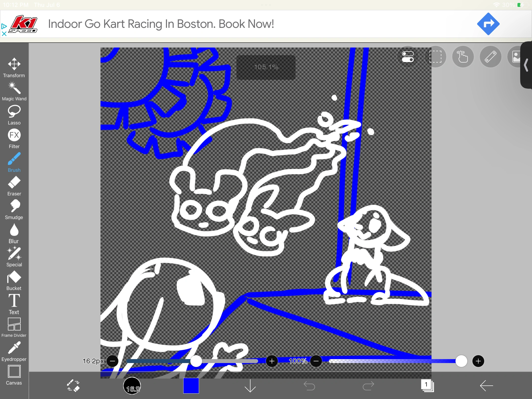Image resolution: width=532 pixels, height=399 pixels.
Task: Open the blue color swatch
Action: pos(191,385)
